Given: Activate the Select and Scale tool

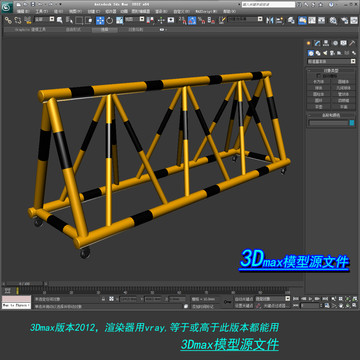Looking at the screenshot, I should coord(120,20).
